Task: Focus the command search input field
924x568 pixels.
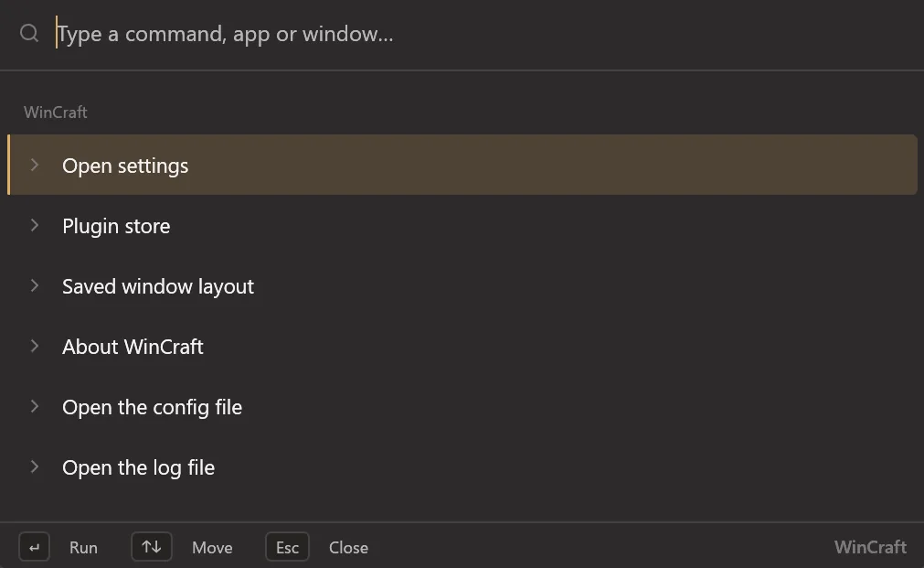Action: pos(483,34)
